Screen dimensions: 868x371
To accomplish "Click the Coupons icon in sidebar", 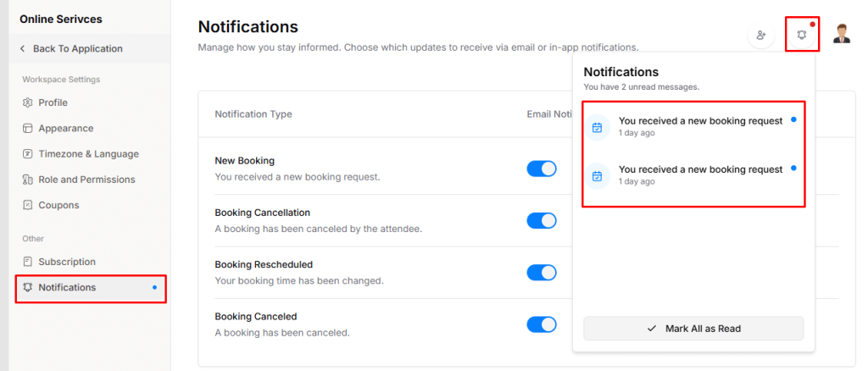I will click(x=28, y=205).
